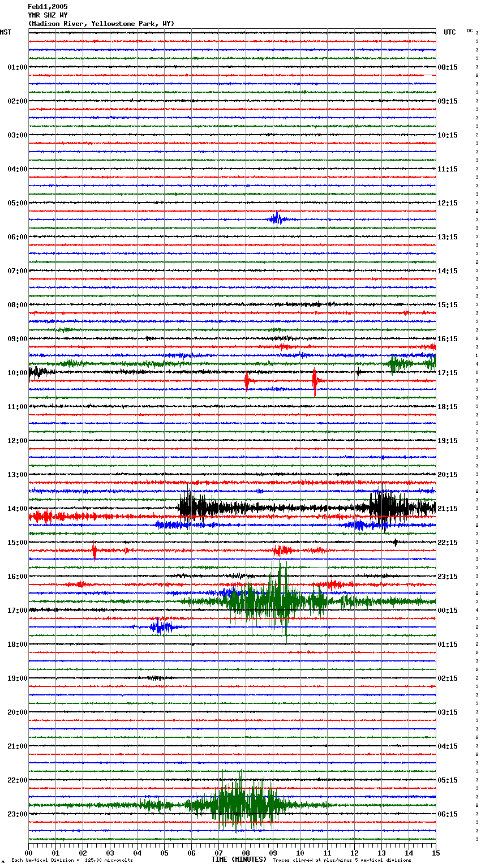Click the Traces clipped at plus/minus note
The width and height of the screenshot is (481, 868).
pyautogui.click(x=342, y=860)
